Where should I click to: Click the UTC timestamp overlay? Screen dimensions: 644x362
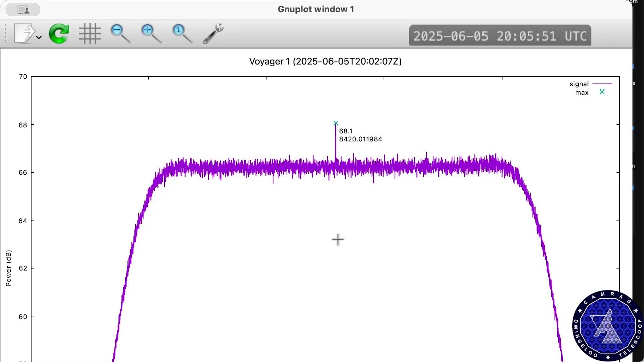pos(500,36)
